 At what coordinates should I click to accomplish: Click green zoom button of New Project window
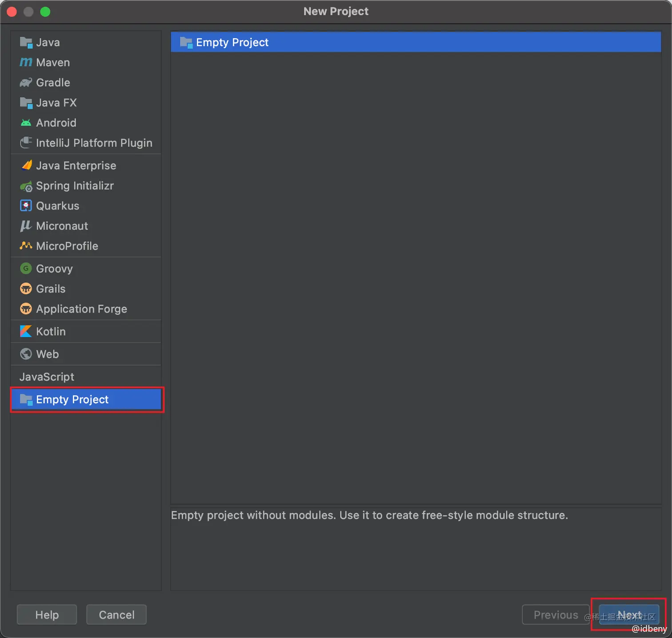click(45, 12)
